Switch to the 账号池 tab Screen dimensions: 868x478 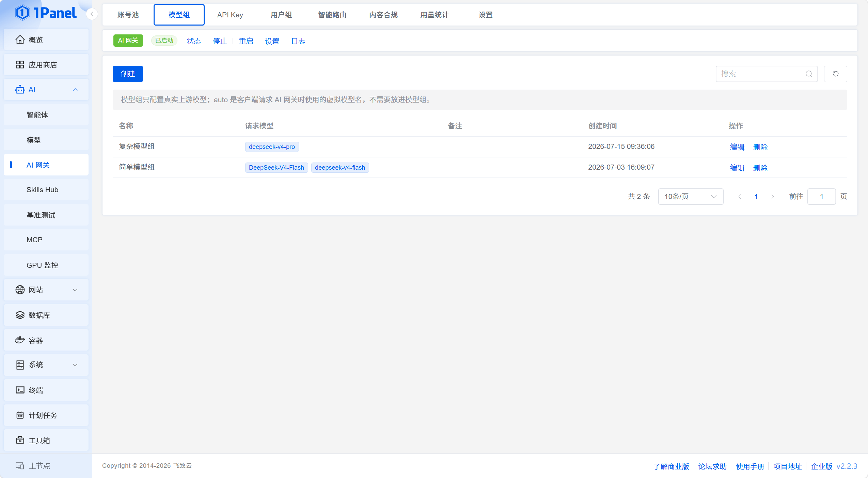128,15
